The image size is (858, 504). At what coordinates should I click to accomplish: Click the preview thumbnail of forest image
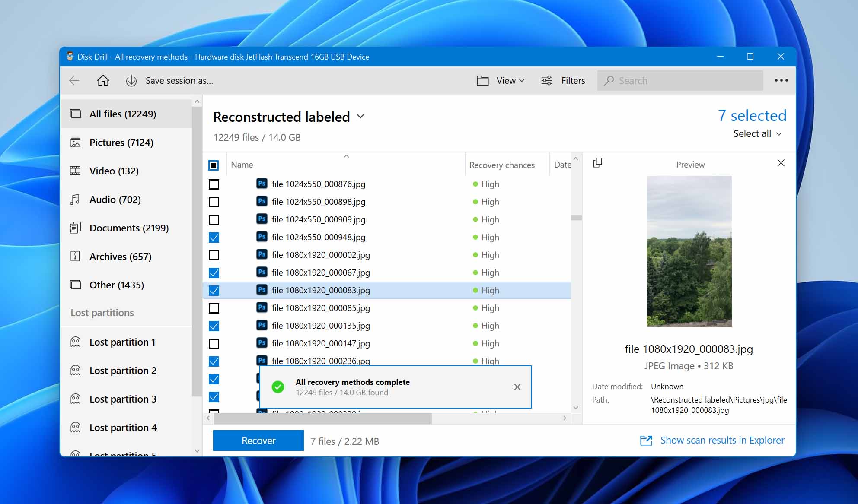689,251
